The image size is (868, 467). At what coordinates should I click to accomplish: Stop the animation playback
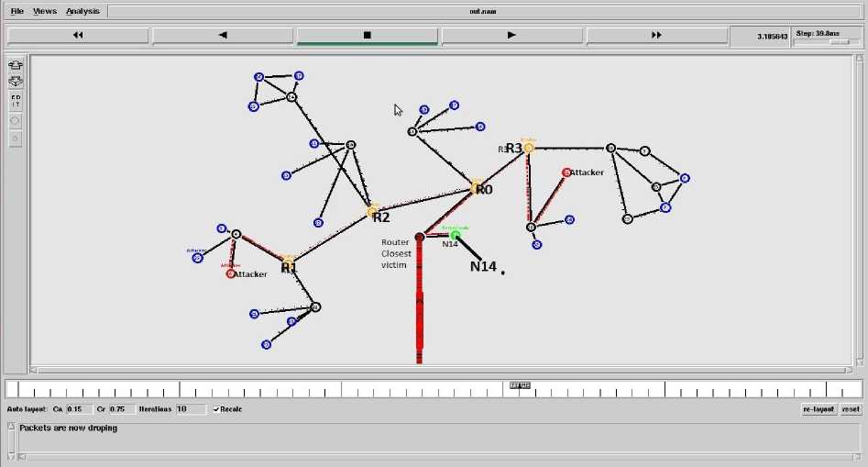[x=367, y=35]
